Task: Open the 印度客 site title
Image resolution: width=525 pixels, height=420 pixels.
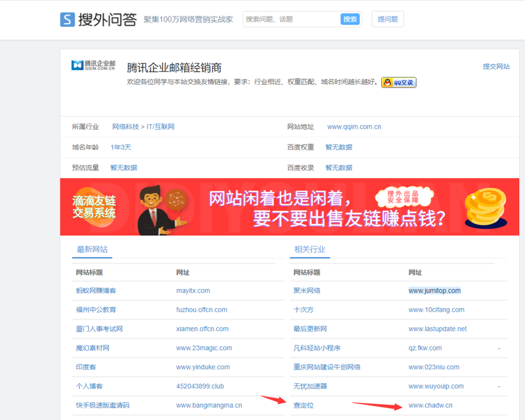Action: pyautogui.click(x=85, y=367)
